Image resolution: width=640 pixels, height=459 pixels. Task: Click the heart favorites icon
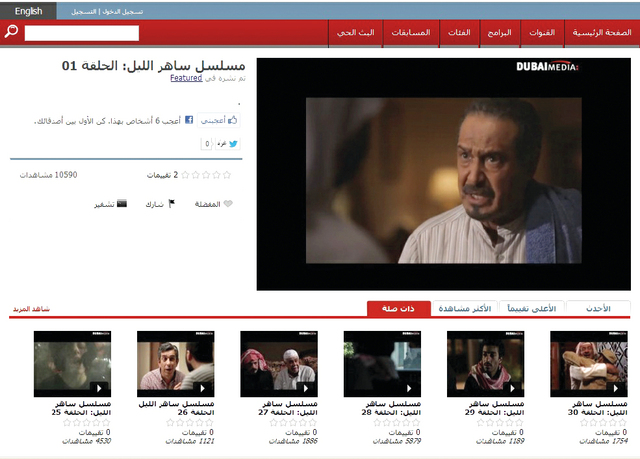tap(228, 204)
